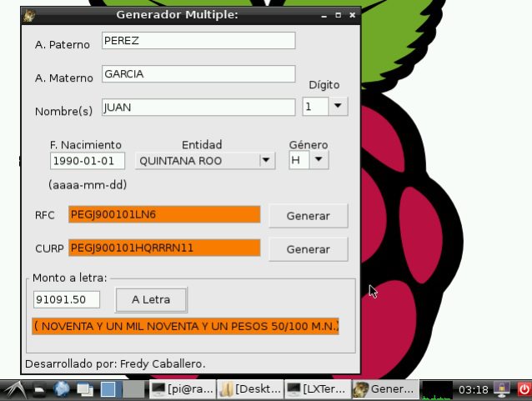Switch to the first blue desktop pager
This screenshot has height=401, width=532.
click(108, 389)
